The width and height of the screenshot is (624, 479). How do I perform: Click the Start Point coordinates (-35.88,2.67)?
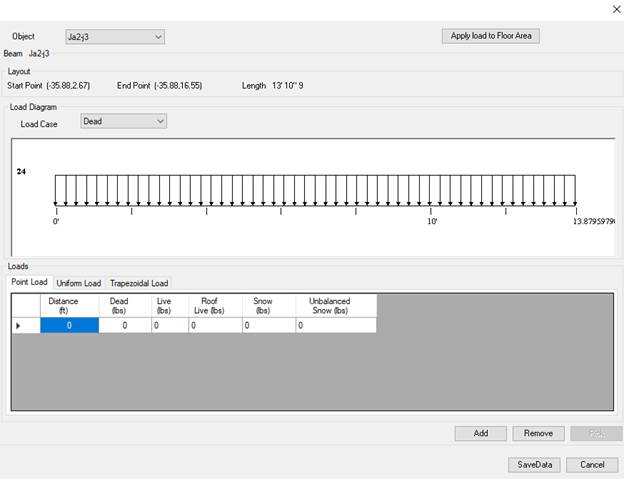68,86
